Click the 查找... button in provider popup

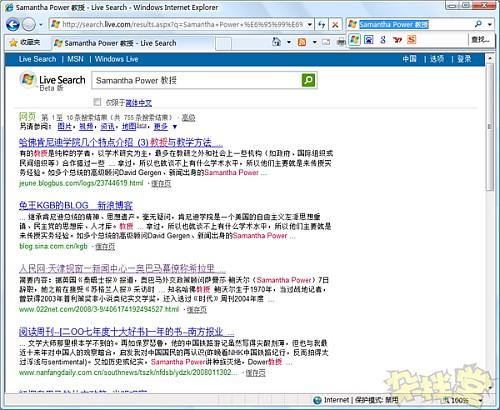480,40
